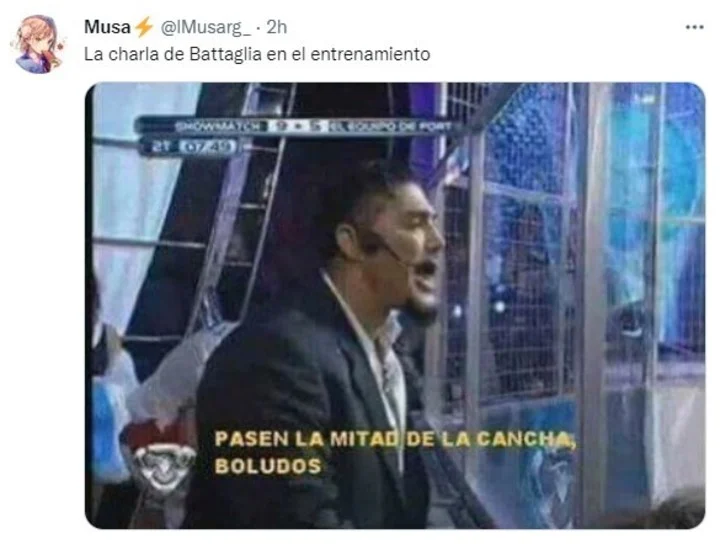
Task: Click the BOLUDOS subtitle word
Action: [x=268, y=466]
